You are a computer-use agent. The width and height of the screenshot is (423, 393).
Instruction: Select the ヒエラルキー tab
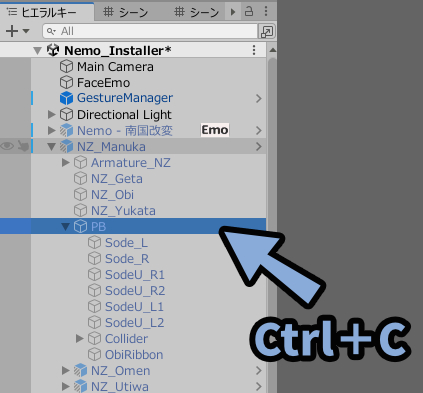tap(47, 12)
